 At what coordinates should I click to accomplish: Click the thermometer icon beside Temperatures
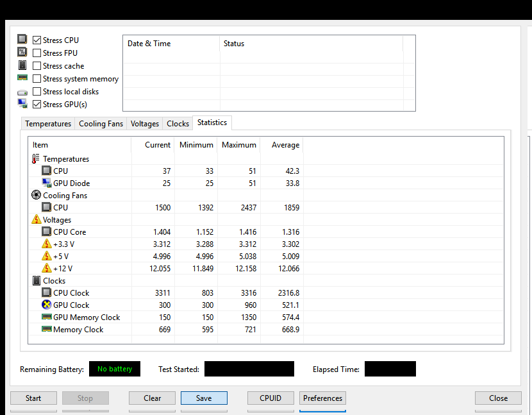36,159
